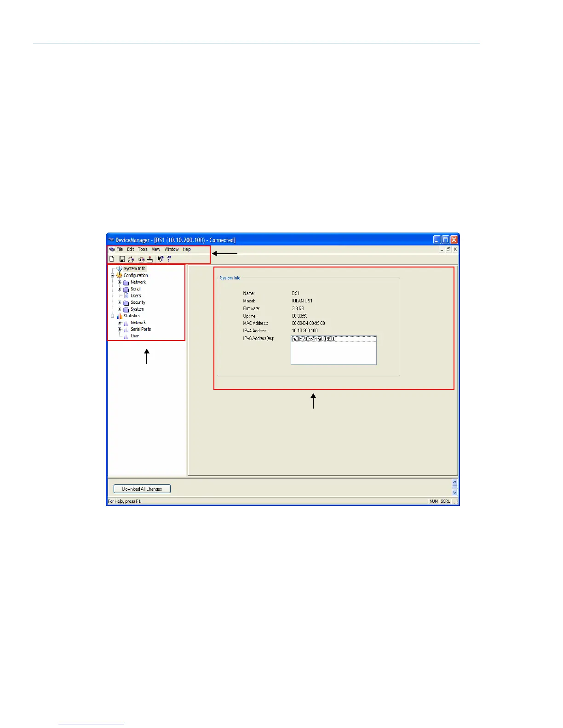Click toolbar icon left of download tray

coord(141,259)
